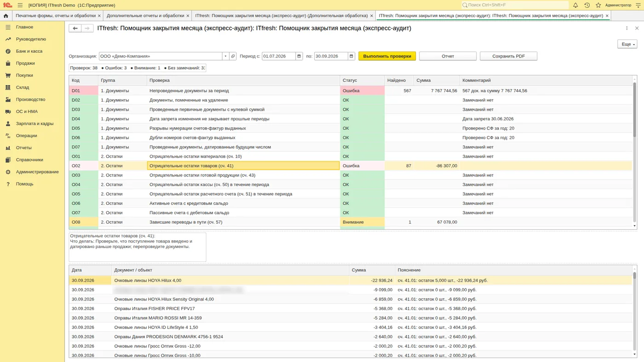
Task: Click the Выполнить проверки button
Action: click(x=387, y=56)
